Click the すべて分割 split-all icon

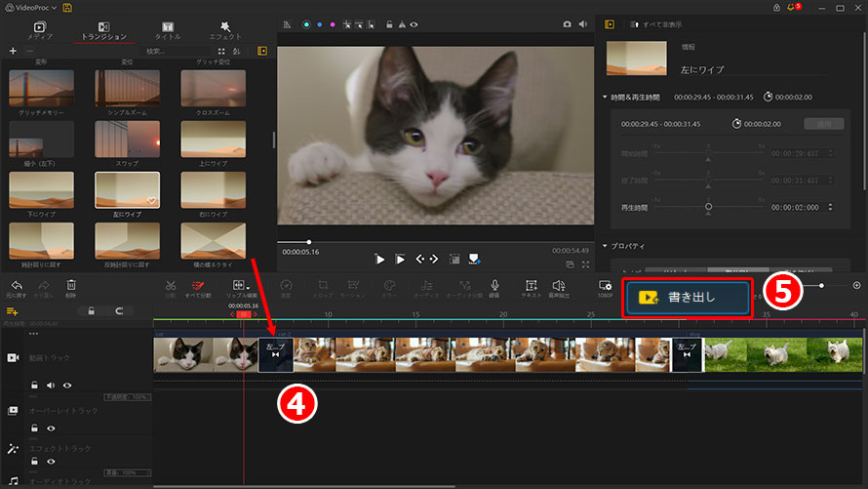tap(198, 288)
